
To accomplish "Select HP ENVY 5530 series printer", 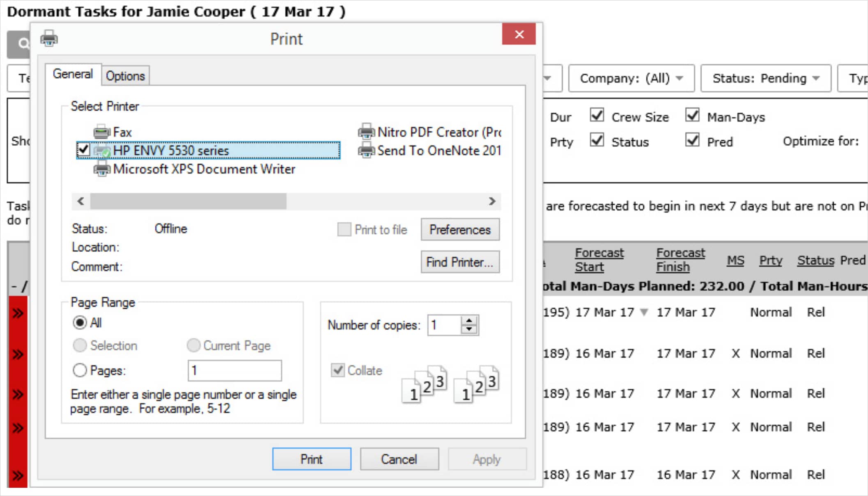I will click(x=208, y=150).
